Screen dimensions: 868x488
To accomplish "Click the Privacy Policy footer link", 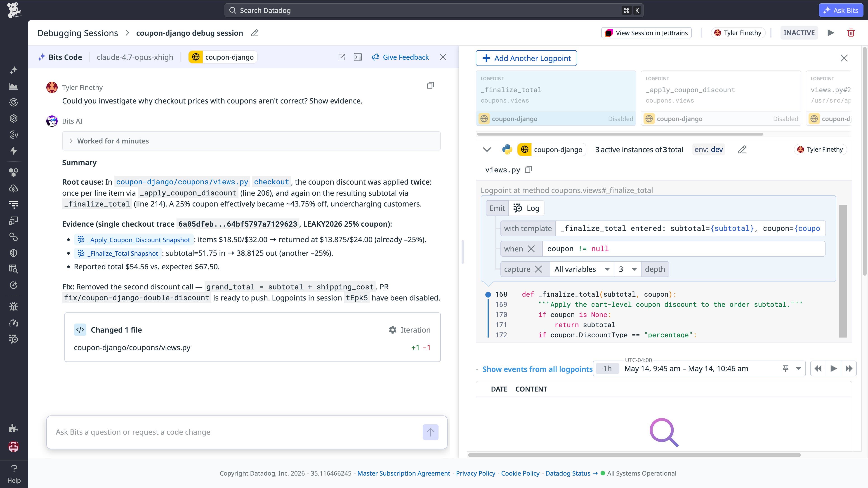I will coord(475,473).
